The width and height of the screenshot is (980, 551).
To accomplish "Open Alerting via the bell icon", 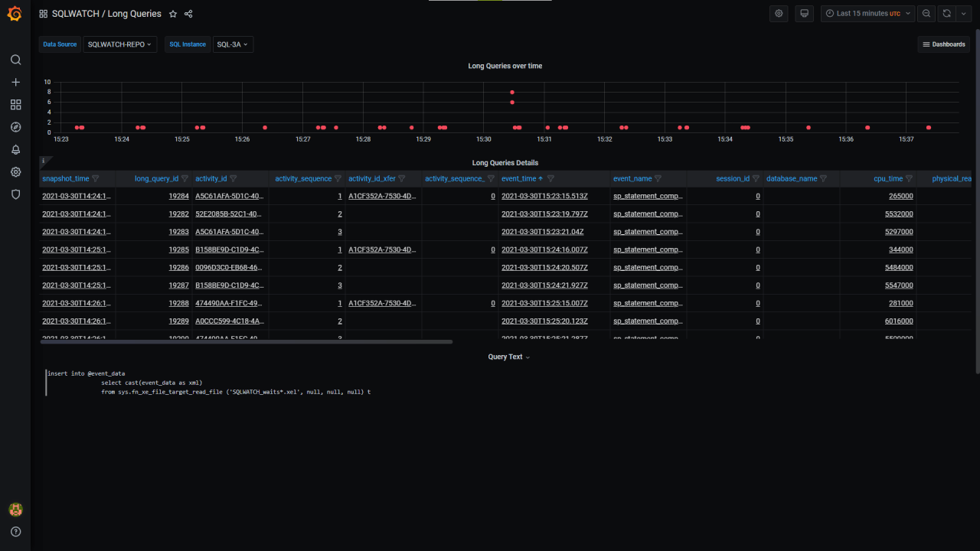I will point(15,150).
